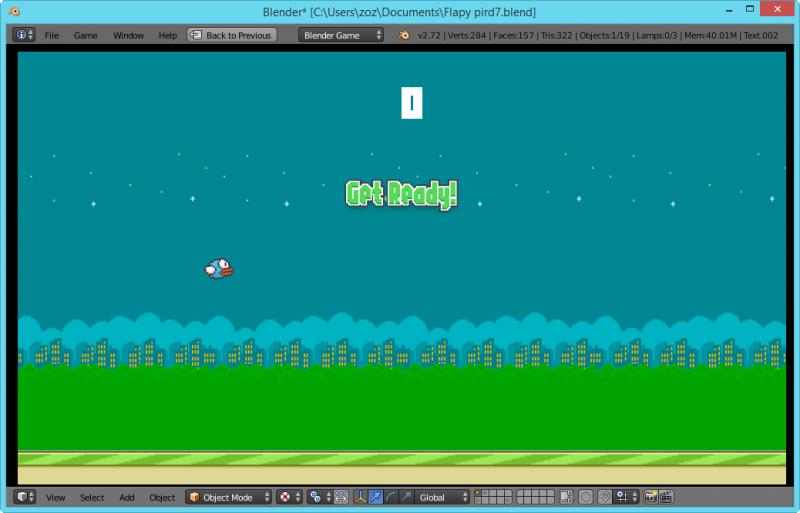Open the View menu in 3D header
Image resolution: width=800 pixels, height=513 pixels.
(56, 497)
